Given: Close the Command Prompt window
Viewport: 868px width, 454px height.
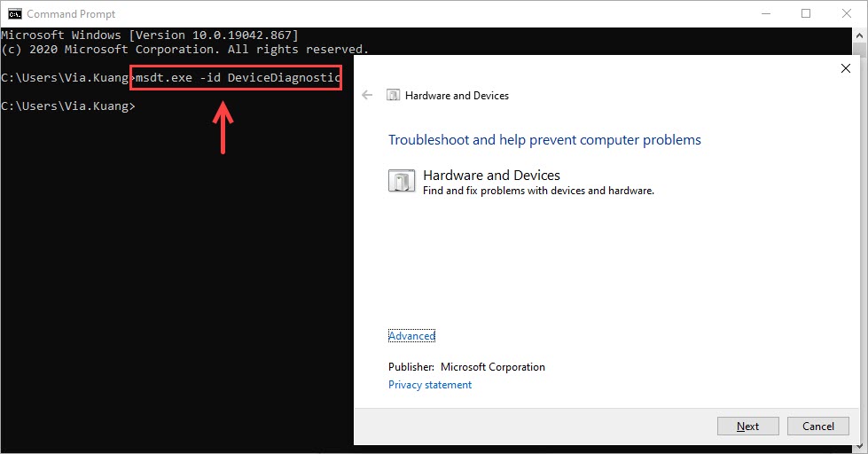Looking at the screenshot, I should coord(846,13).
